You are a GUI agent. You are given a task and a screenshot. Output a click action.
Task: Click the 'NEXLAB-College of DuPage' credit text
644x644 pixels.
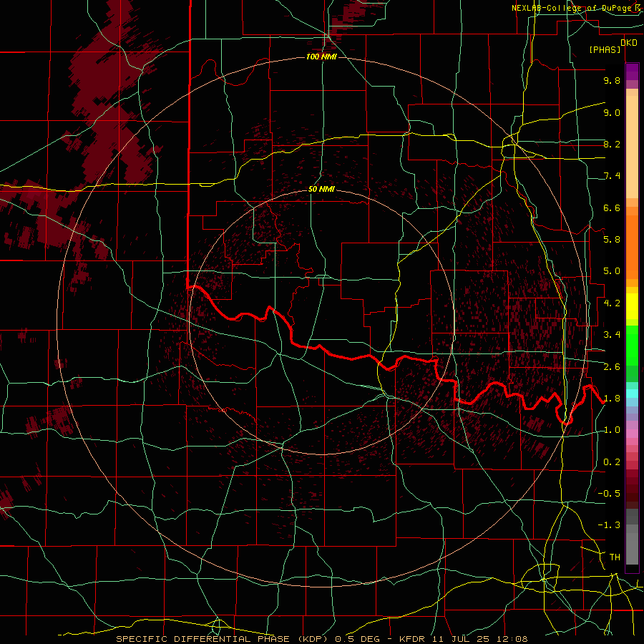(x=572, y=8)
